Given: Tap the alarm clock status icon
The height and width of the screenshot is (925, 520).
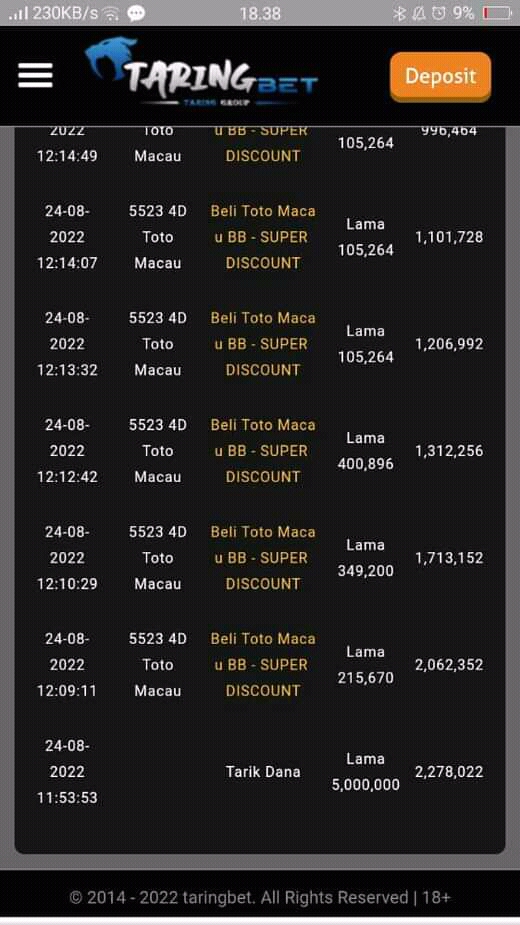Looking at the screenshot, I should tap(439, 13).
